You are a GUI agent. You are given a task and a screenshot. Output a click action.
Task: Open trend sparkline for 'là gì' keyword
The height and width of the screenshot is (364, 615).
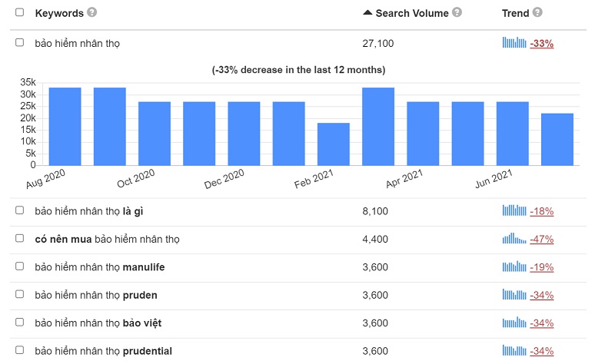[x=514, y=210]
